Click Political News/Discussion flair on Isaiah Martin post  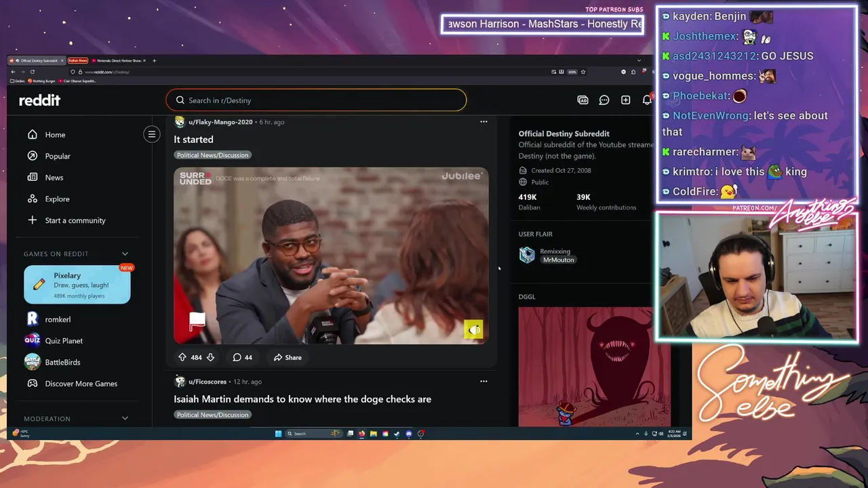tap(213, 415)
